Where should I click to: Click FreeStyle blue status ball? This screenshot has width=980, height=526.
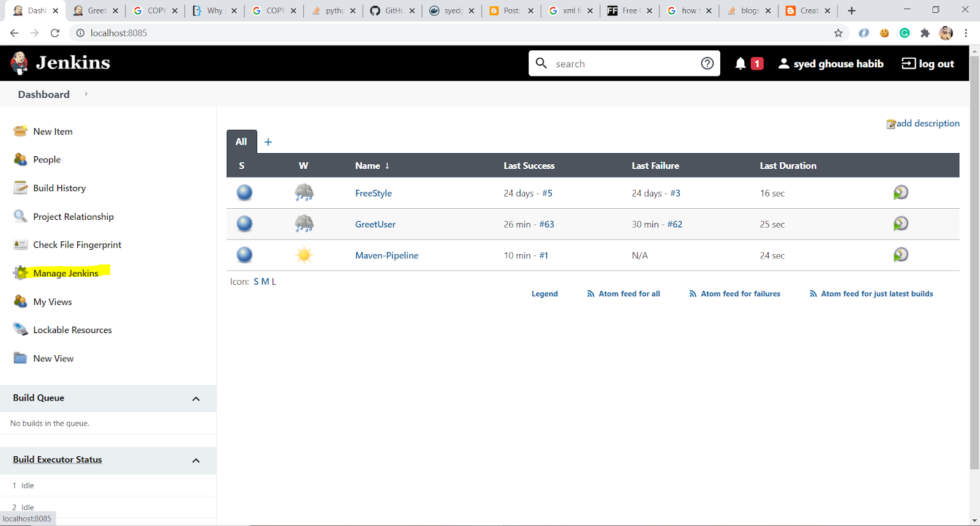[x=244, y=193]
